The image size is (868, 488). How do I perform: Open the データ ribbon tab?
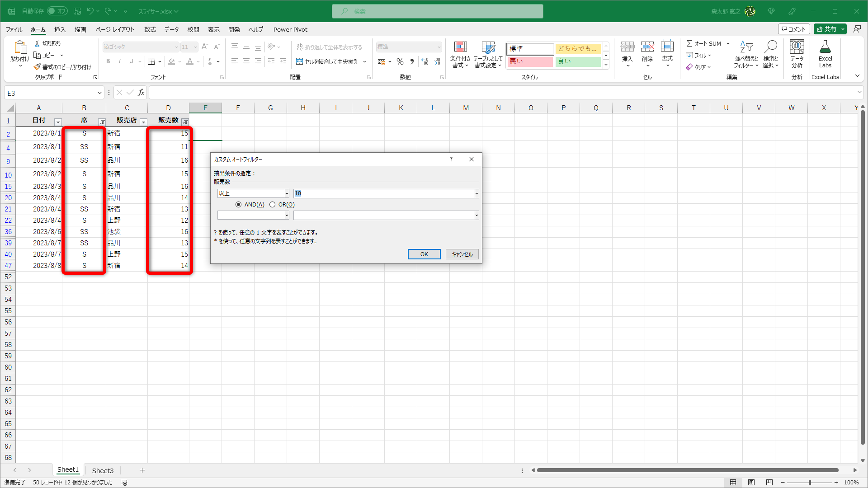tap(171, 29)
